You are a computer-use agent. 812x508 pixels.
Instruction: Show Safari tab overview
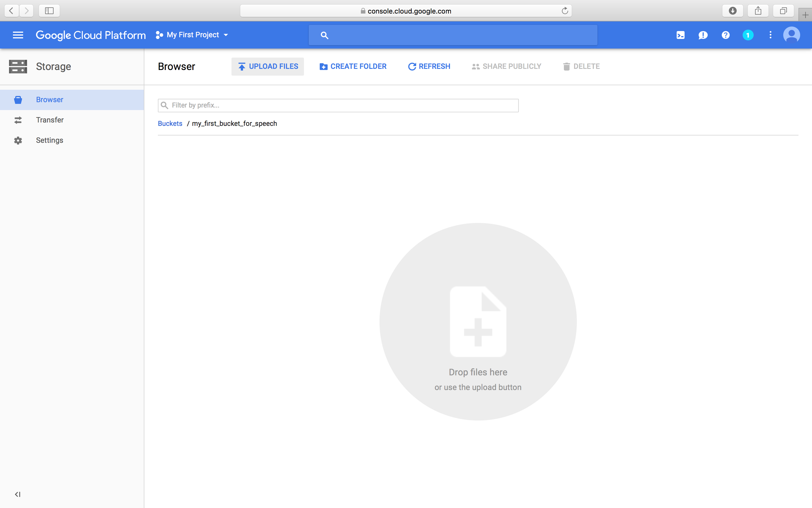pos(783,11)
